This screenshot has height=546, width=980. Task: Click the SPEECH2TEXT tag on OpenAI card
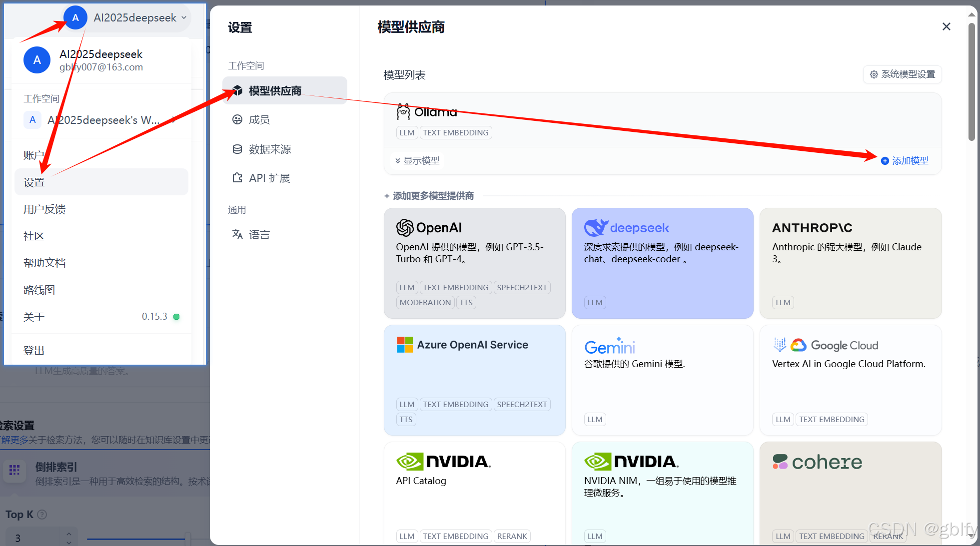(522, 288)
